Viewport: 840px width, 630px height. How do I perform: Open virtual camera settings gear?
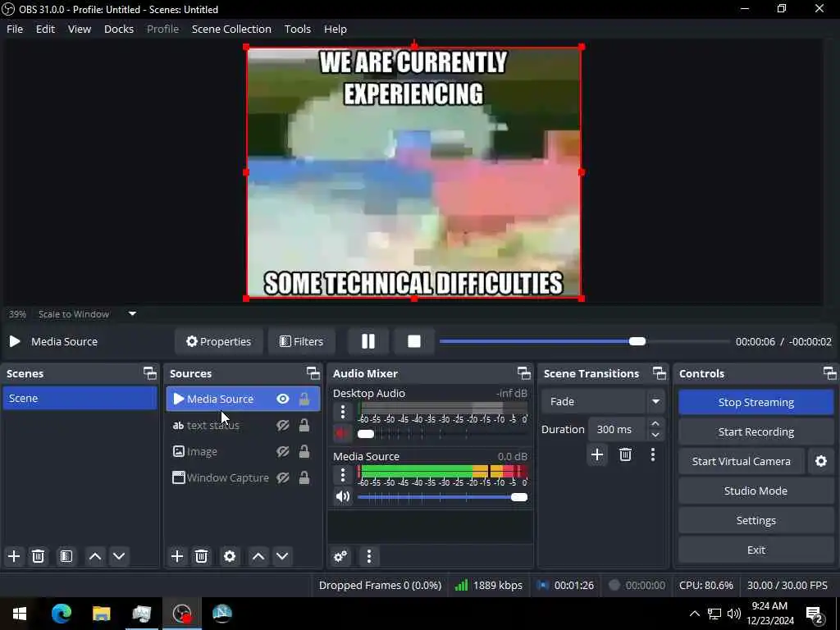click(x=820, y=461)
